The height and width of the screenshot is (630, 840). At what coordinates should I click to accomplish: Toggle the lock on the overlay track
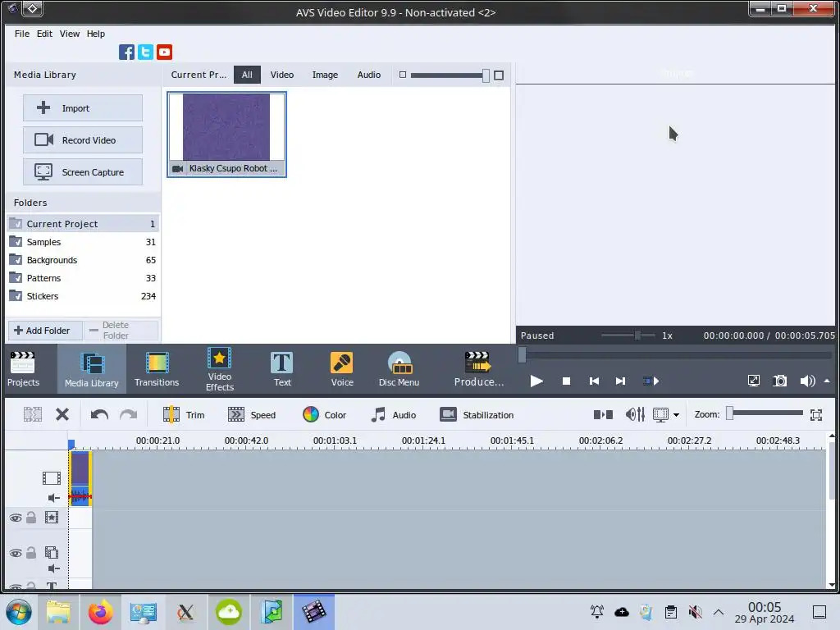pos(31,553)
